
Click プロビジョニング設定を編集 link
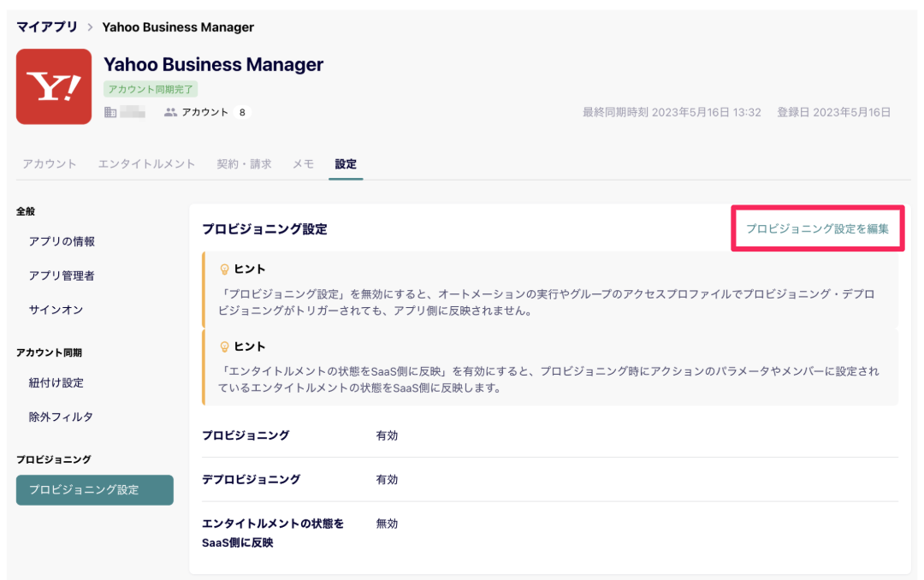[817, 228]
